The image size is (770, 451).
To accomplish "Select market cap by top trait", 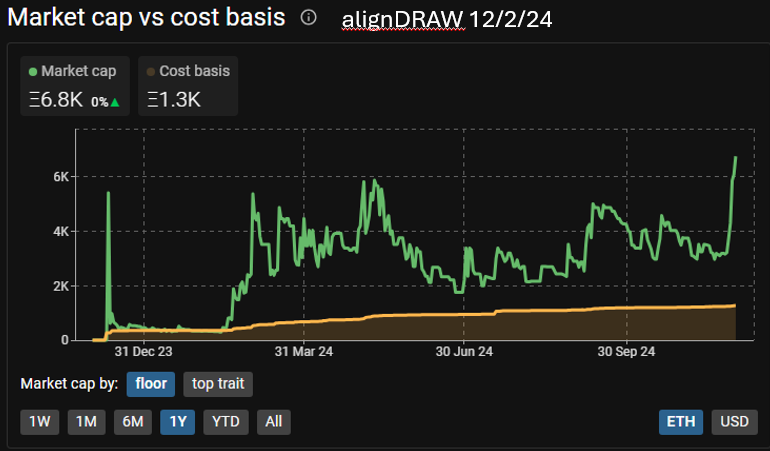I will coord(218,384).
